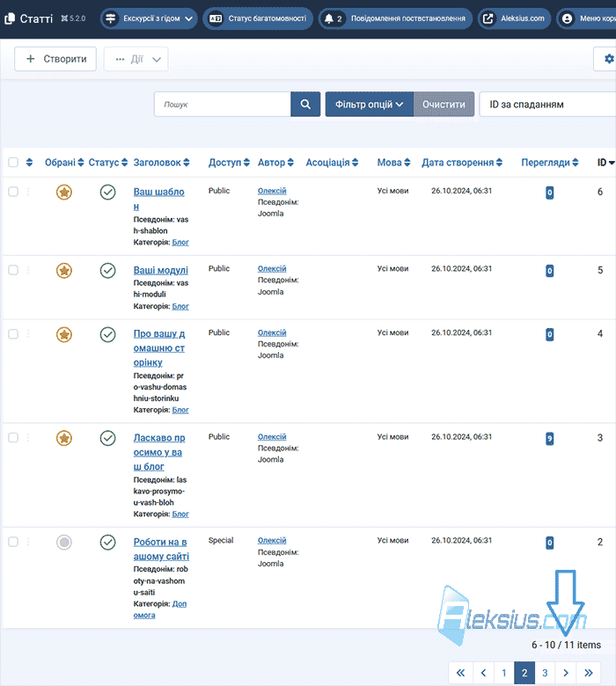Go to next page arrow
This screenshot has height=686, width=616.
point(566,673)
